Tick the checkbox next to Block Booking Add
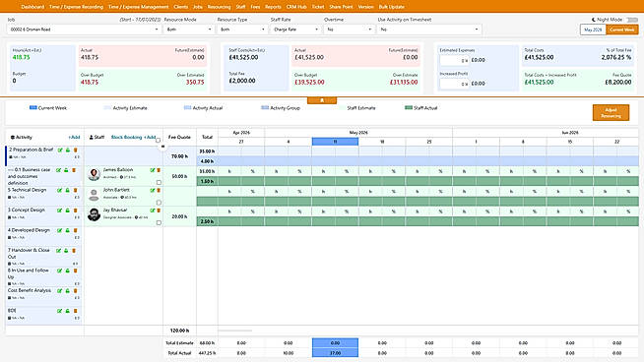Screen dimensions: 644x362 coord(158,141)
